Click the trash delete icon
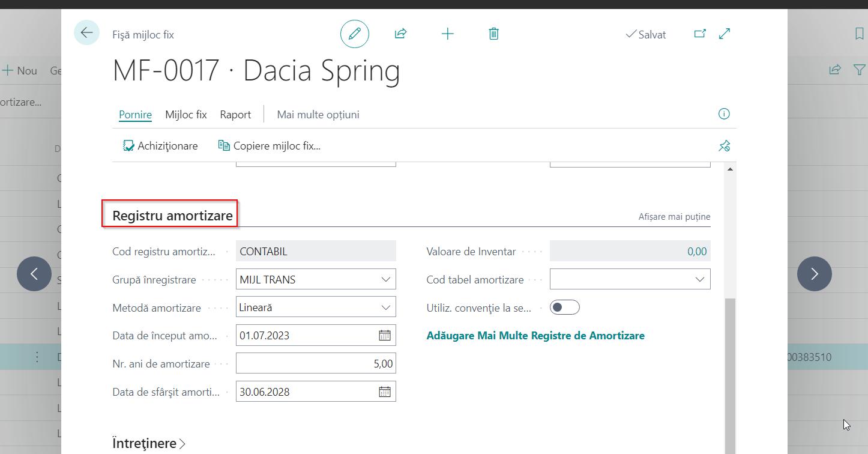Viewport: 868px width, 454px height. coord(493,34)
